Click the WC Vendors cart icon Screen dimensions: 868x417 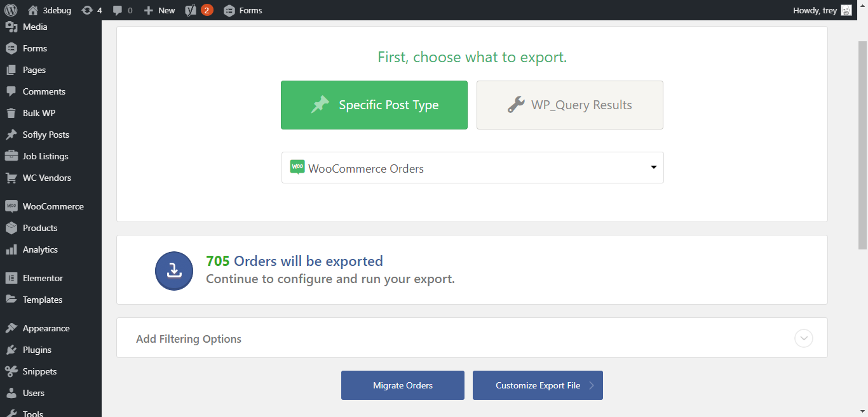(x=11, y=178)
